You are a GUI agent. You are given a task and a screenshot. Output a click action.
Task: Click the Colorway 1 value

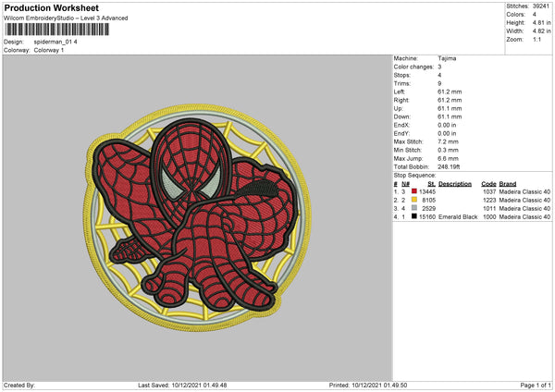pyautogui.click(x=50, y=49)
